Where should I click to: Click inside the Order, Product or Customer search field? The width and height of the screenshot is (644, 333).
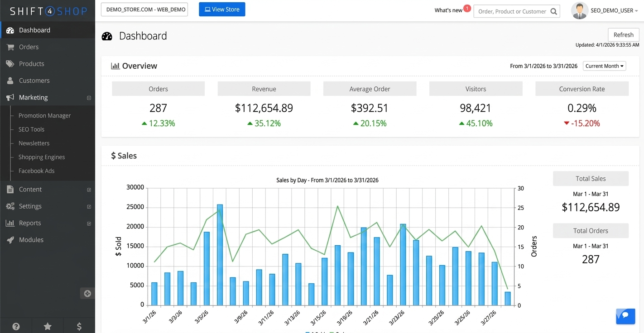point(512,11)
